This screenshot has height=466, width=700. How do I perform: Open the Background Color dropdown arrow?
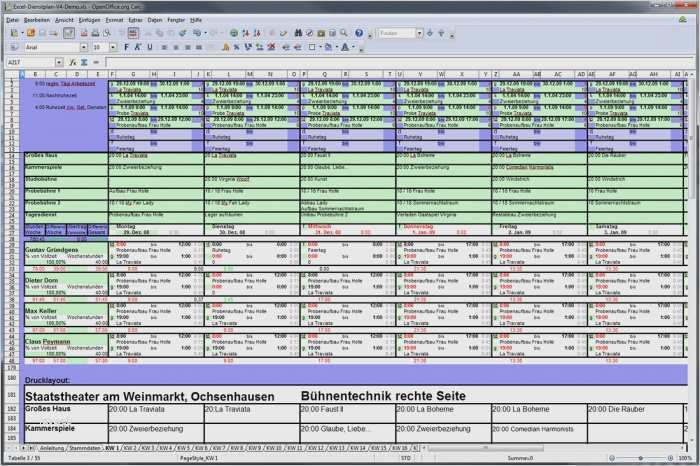point(337,47)
